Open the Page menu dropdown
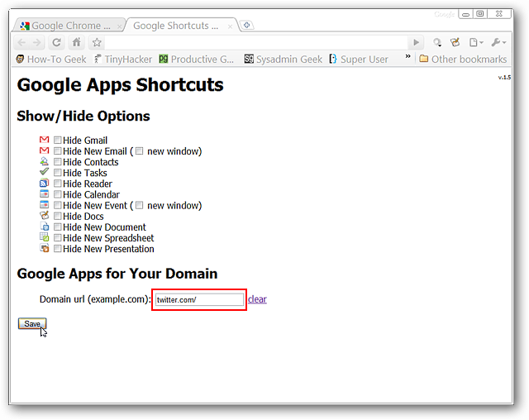529x420 pixels. point(476,42)
